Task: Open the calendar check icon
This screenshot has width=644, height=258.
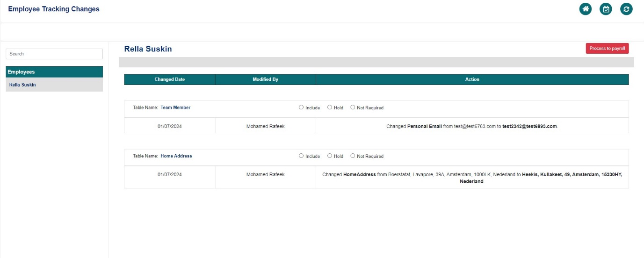Action: [606, 9]
